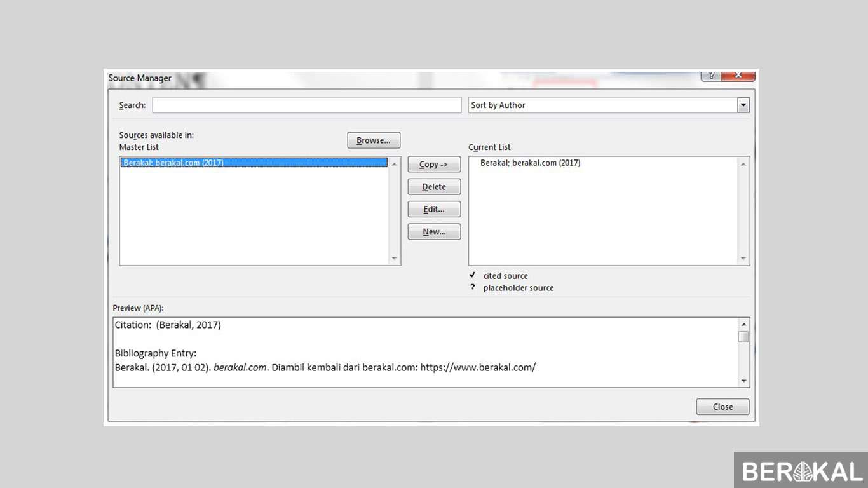This screenshot has height=488, width=868.
Task: Click the Preview pane scroll up arrow
Action: (743, 324)
